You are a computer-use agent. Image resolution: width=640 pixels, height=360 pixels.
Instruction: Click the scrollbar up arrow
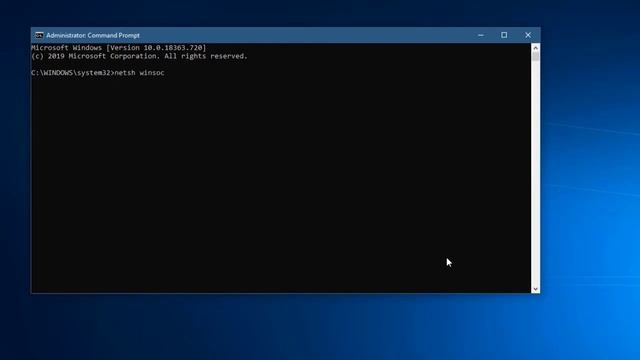(536, 48)
